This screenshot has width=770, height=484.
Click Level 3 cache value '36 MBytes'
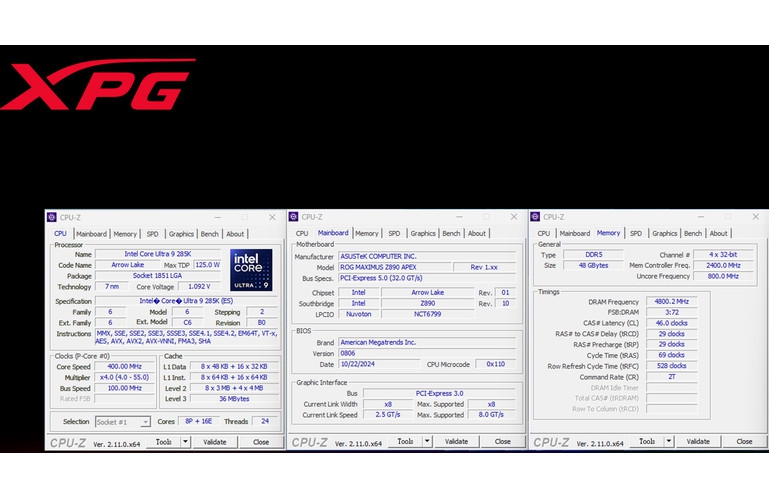pyautogui.click(x=234, y=399)
